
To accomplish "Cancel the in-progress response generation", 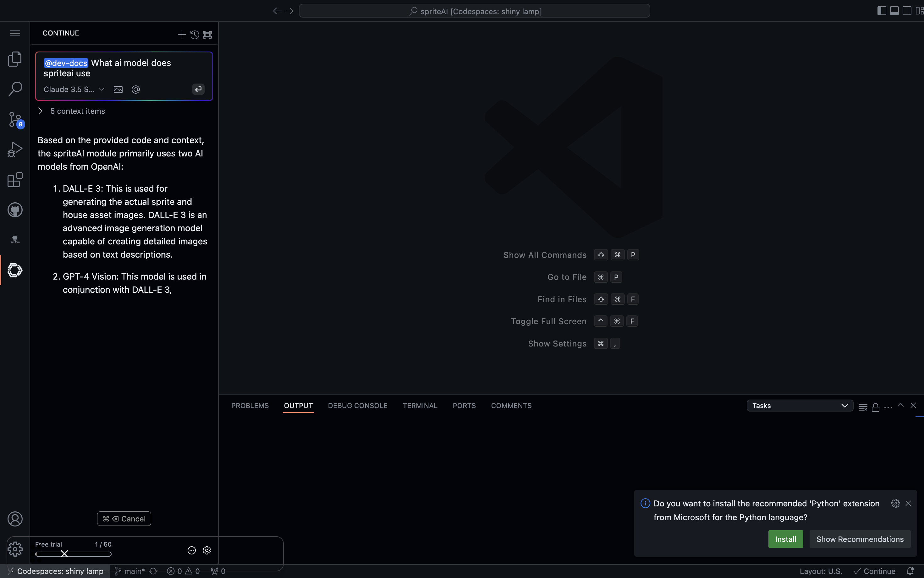I will tap(124, 519).
